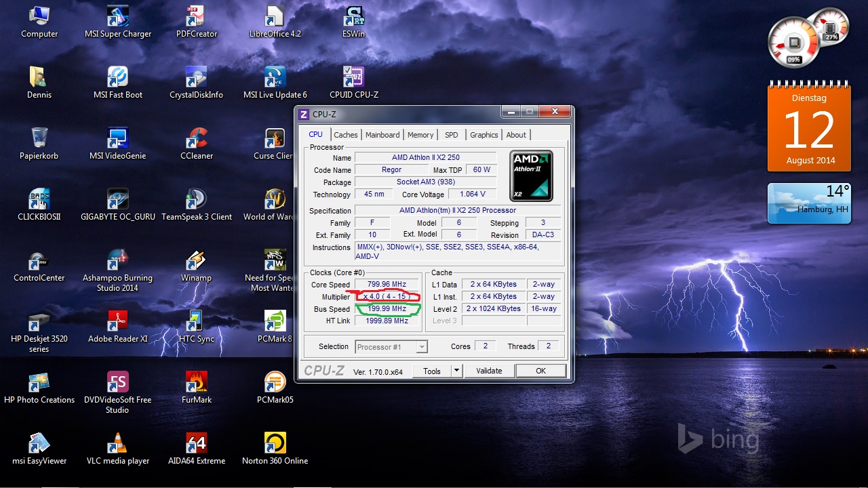Open GIGABYTE OC_GURU shortcut
Screen dimensions: 868x488
coord(118,205)
